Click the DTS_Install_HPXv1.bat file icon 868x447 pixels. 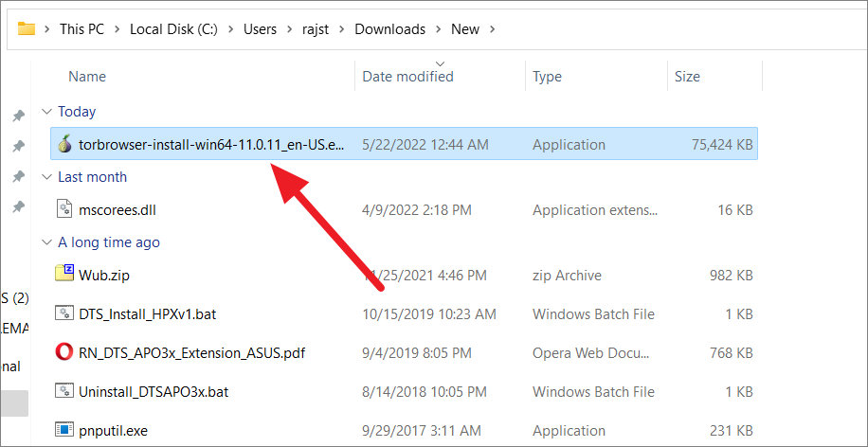click(64, 313)
